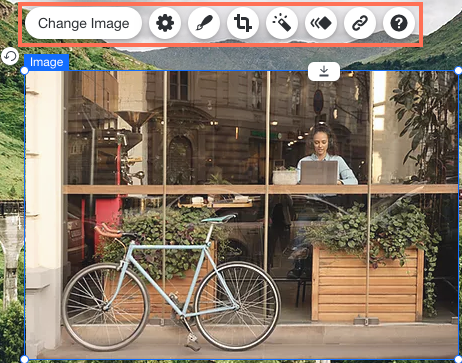Open image settings gear icon
This screenshot has width=462, height=363.
pyautogui.click(x=165, y=23)
